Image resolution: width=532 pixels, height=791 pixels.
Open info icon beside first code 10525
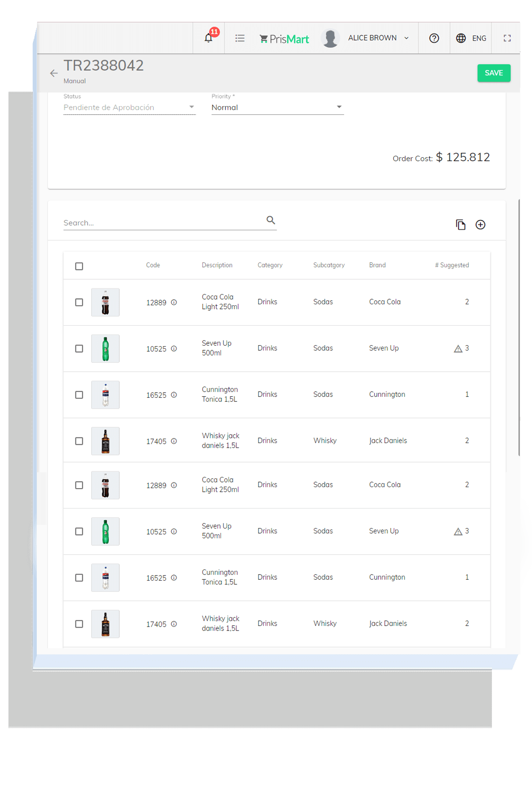(174, 349)
